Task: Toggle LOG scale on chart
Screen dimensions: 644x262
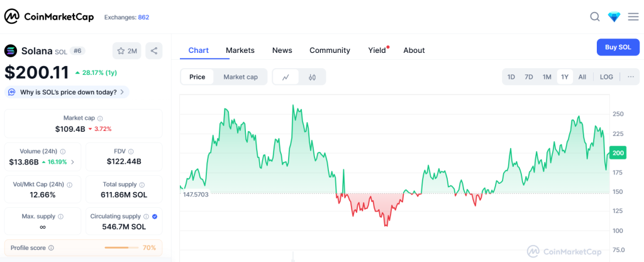Action: (x=606, y=77)
